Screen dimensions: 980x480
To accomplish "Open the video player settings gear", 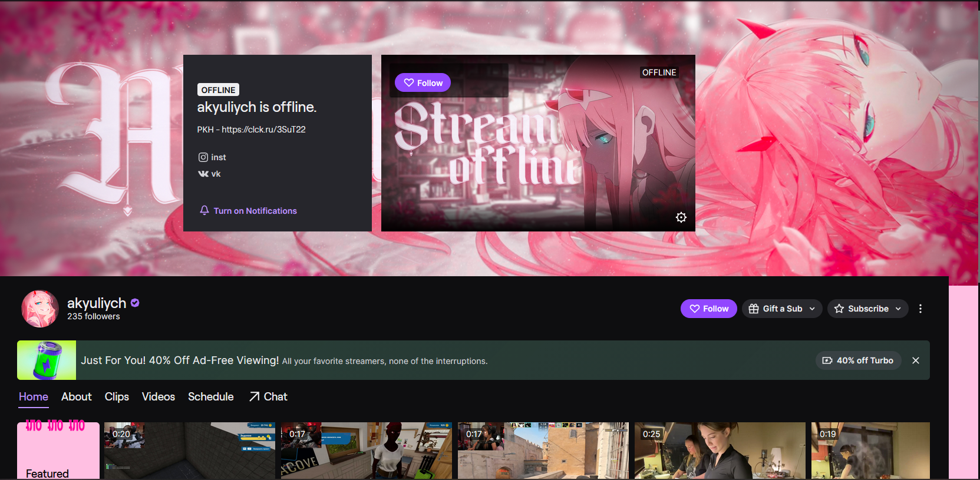I will [x=681, y=217].
